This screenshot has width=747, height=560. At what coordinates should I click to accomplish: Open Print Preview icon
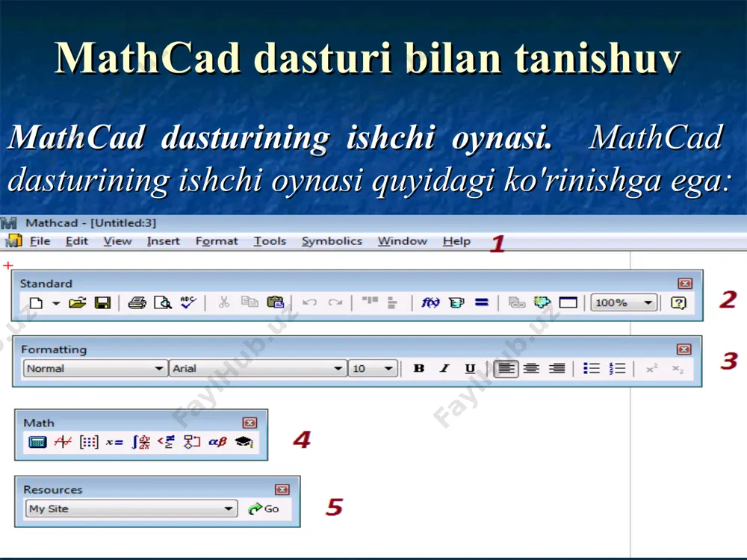pos(163,303)
